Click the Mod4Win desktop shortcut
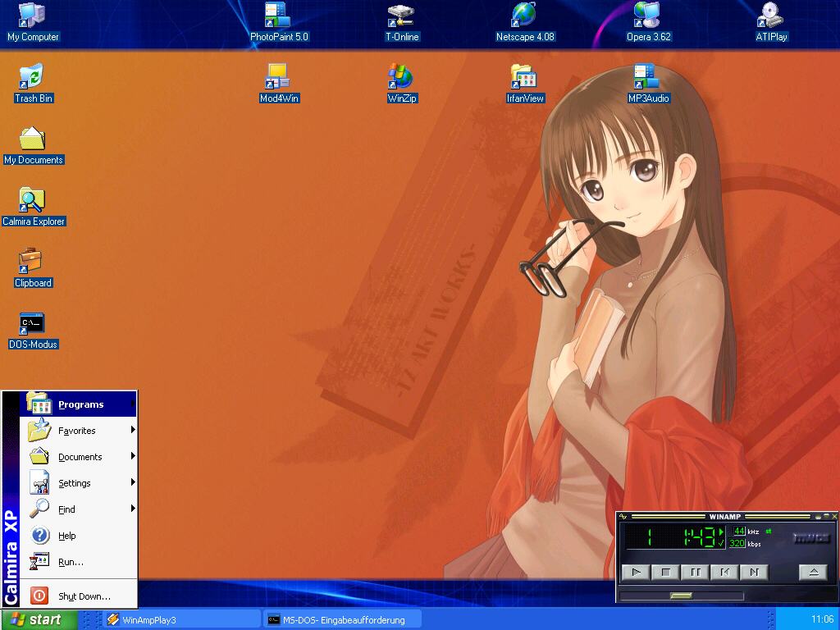This screenshot has width=840, height=630. tap(279, 84)
